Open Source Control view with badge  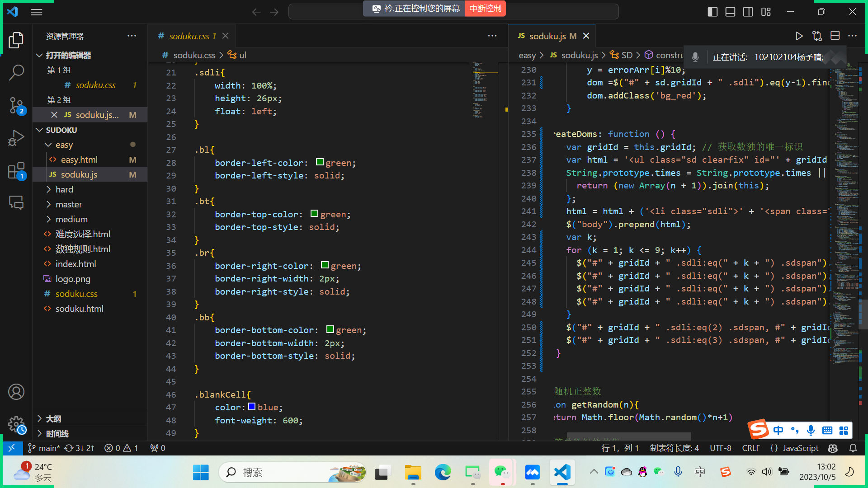click(16, 105)
